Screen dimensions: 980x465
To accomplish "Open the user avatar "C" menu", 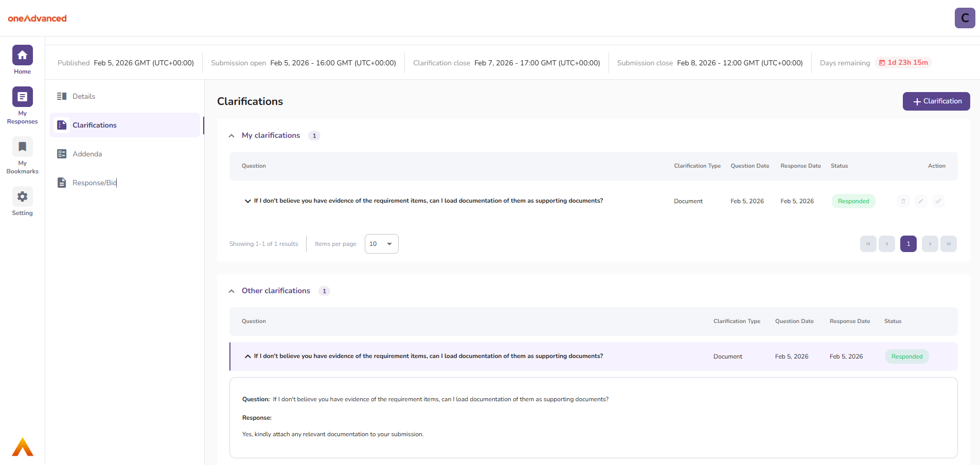I will point(965,18).
